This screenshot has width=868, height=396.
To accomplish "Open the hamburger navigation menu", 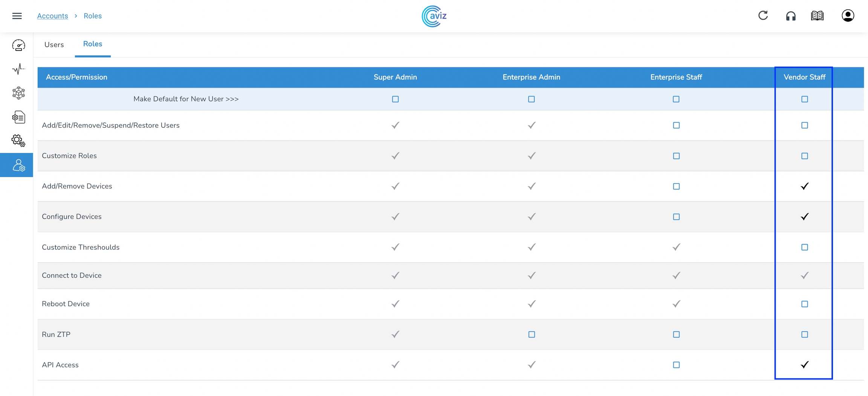I will tap(17, 16).
